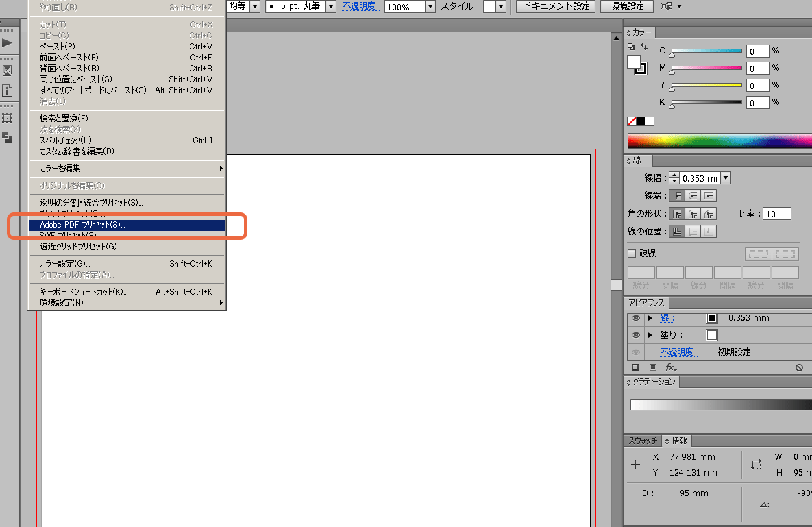This screenshot has width=812, height=527.
Task: Select the round cap icon for 線端
Action: pos(693,196)
